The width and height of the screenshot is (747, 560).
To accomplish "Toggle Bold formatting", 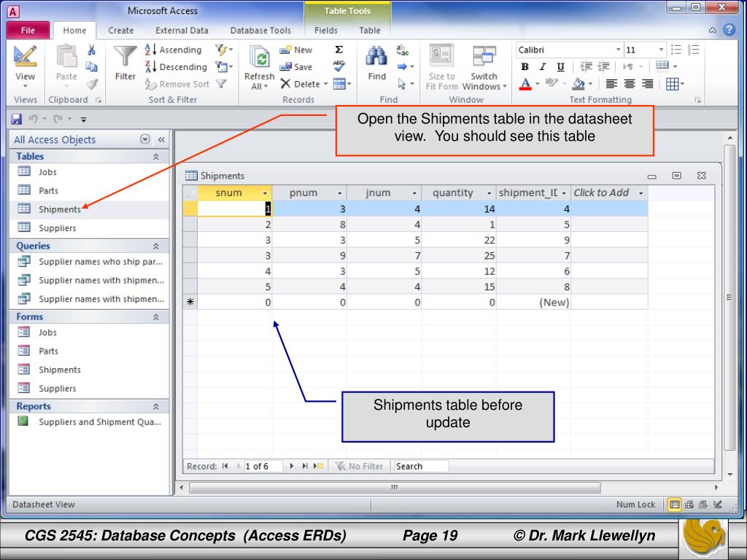I will click(525, 66).
